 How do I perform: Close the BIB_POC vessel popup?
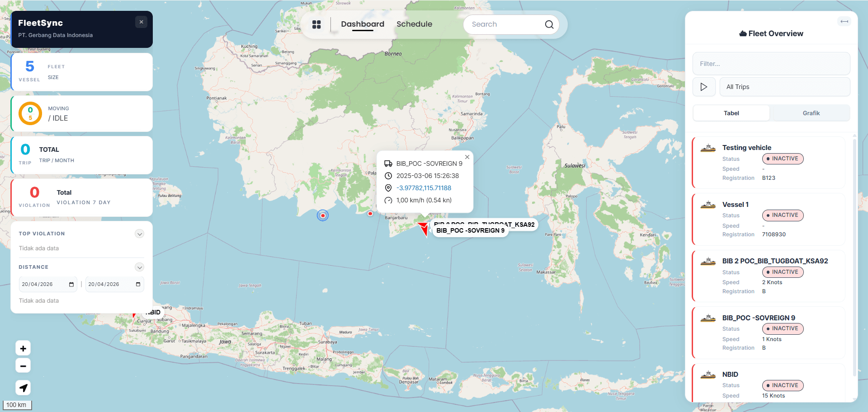pyautogui.click(x=467, y=157)
